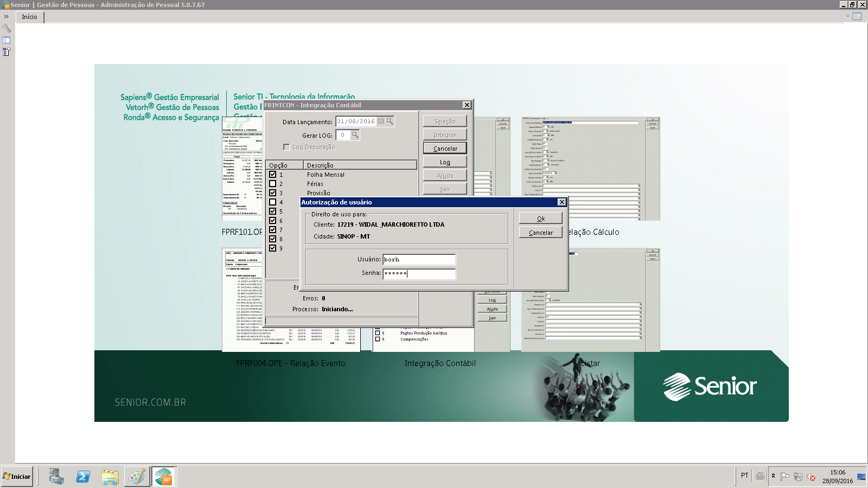The image size is (868, 488).
Task: Click the muted volume tray icon
Action: point(811,477)
